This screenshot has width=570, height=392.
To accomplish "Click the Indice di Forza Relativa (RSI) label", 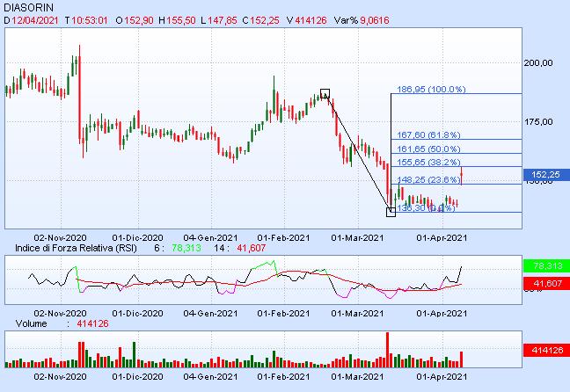I will (x=76, y=248).
